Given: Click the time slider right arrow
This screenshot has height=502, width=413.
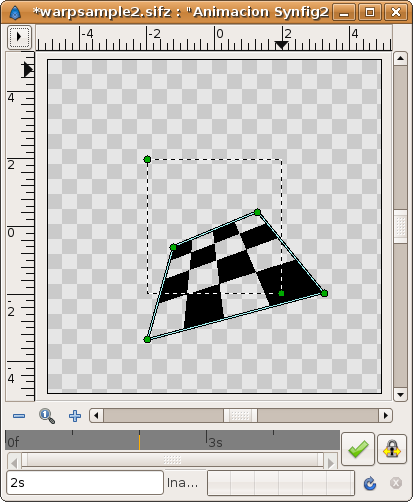Looking at the screenshot, I should [331, 463].
